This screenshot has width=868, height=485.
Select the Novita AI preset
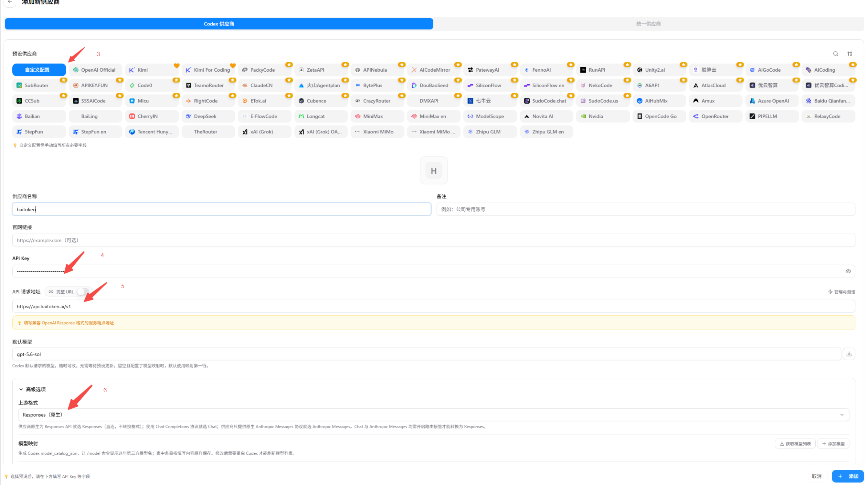pyautogui.click(x=546, y=116)
